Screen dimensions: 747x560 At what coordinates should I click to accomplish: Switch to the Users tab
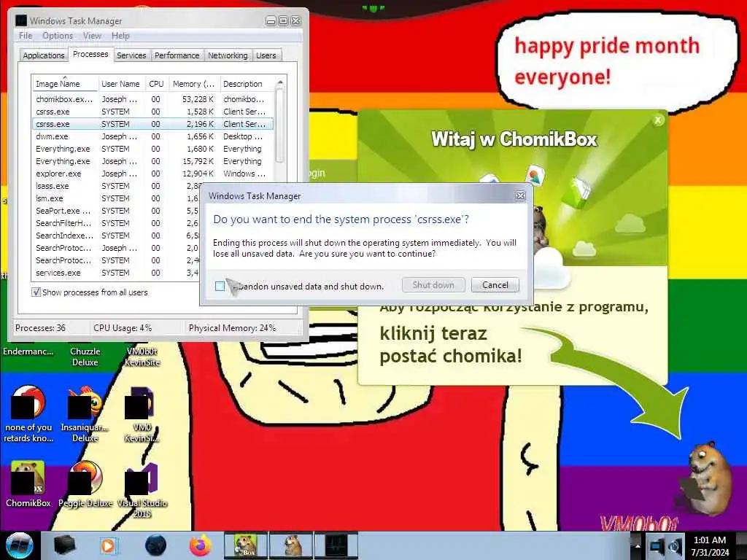tap(266, 55)
